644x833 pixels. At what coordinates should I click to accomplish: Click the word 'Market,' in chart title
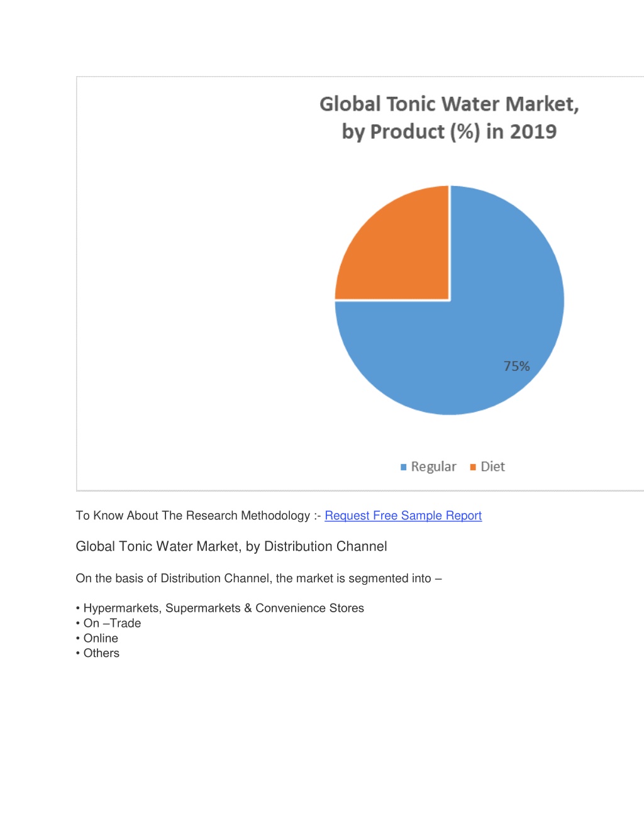click(x=542, y=104)
